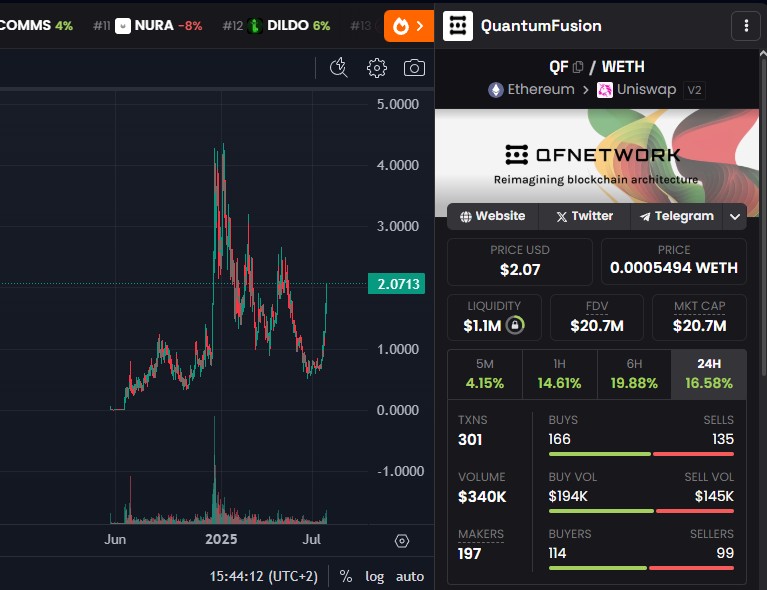The image size is (767, 590).
Task: Open the three-dot options menu
Action: pos(746,26)
